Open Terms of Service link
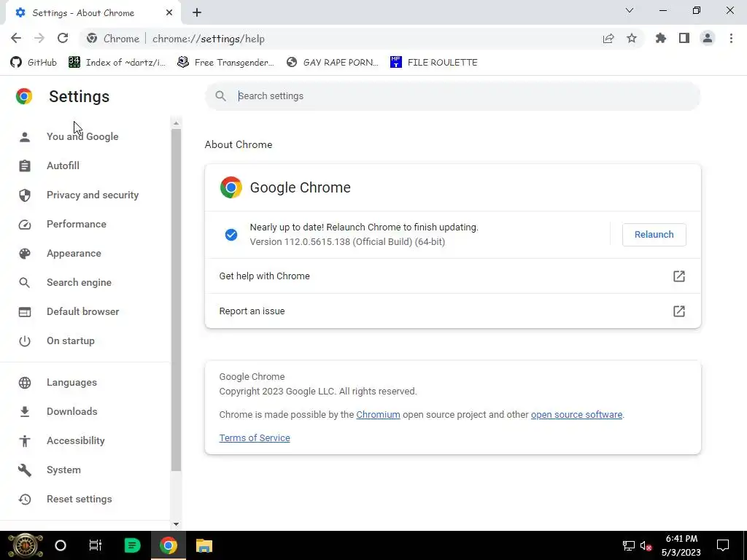This screenshot has height=560, width=747. (255, 438)
